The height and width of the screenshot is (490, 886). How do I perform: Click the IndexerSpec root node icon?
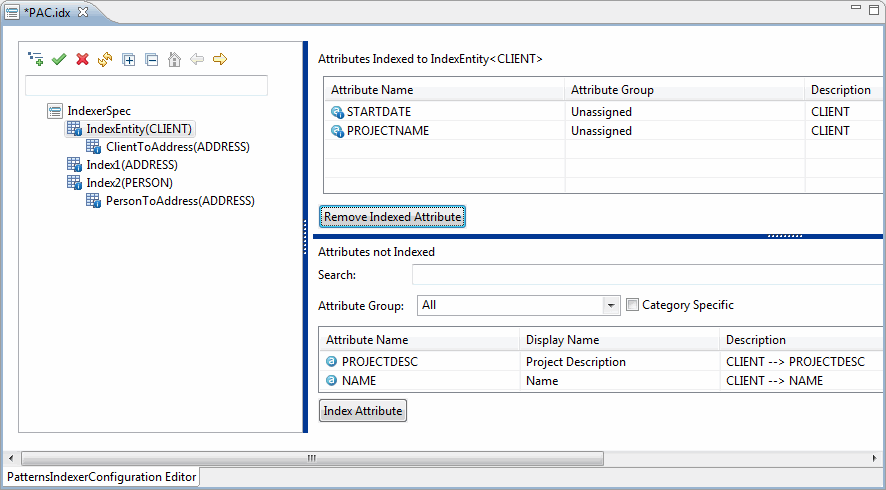pos(55,111)
